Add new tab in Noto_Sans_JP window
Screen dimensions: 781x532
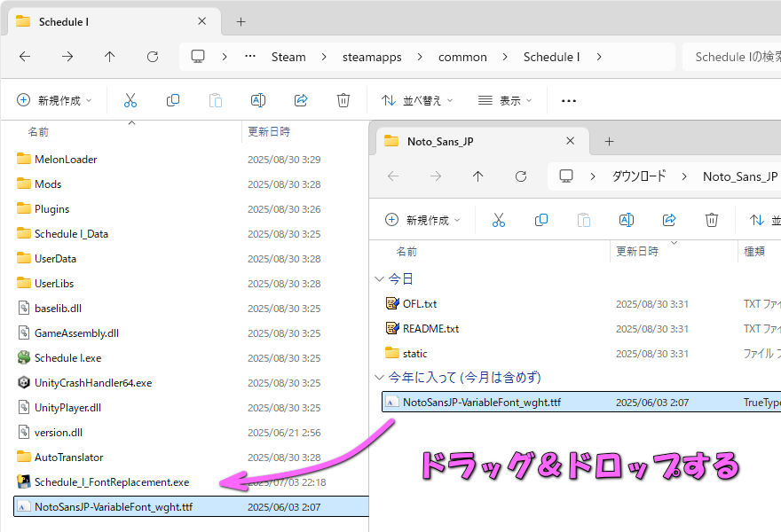point(609,141)
